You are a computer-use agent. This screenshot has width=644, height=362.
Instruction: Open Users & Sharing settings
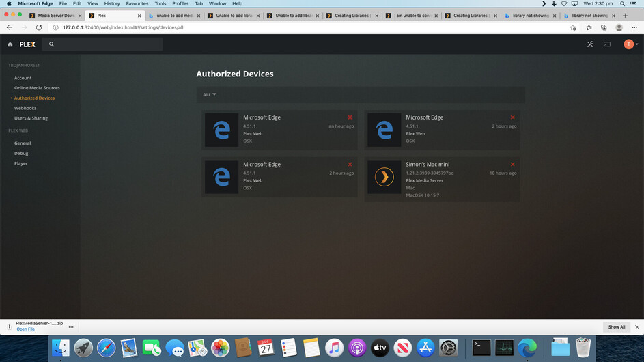pyautogui.click(x=31, y=118)
